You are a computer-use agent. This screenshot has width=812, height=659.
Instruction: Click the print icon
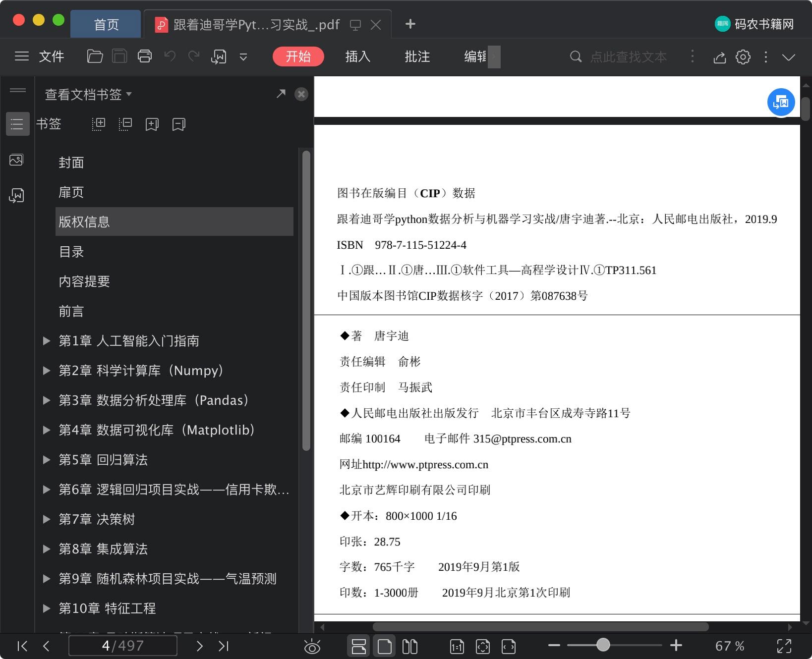145,56
